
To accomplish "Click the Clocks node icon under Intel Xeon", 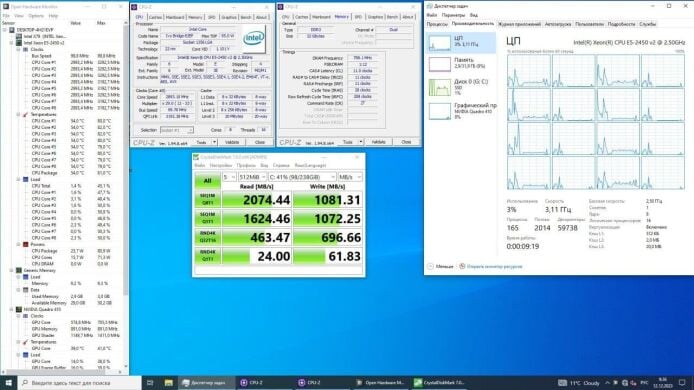I will pos(26,50).
